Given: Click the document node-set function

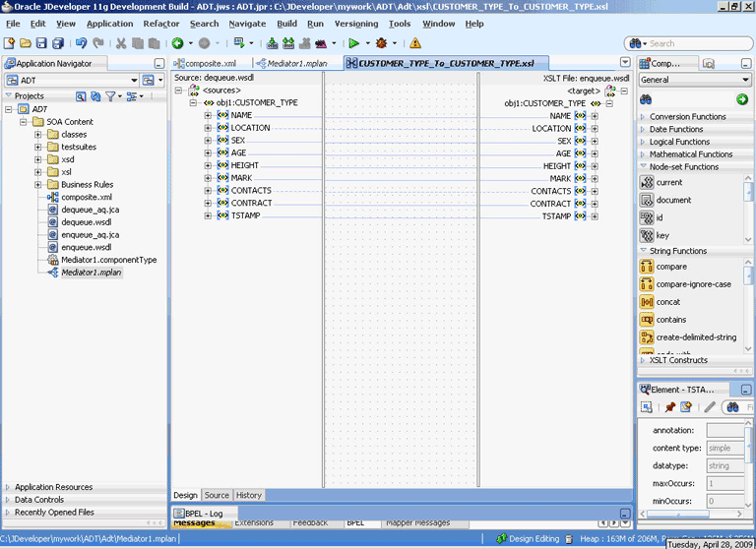Looking at the screenshot, I should point(673,200).
